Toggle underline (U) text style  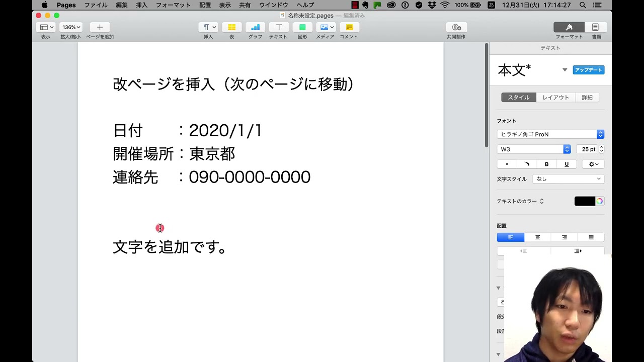tap(567, 164)
